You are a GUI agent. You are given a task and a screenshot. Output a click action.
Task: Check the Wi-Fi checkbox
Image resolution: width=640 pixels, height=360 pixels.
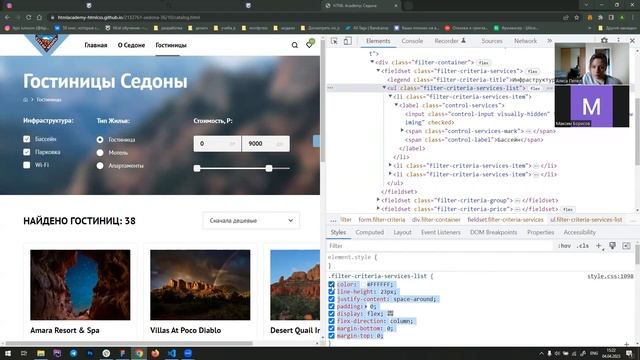click(x=27, y=165)
